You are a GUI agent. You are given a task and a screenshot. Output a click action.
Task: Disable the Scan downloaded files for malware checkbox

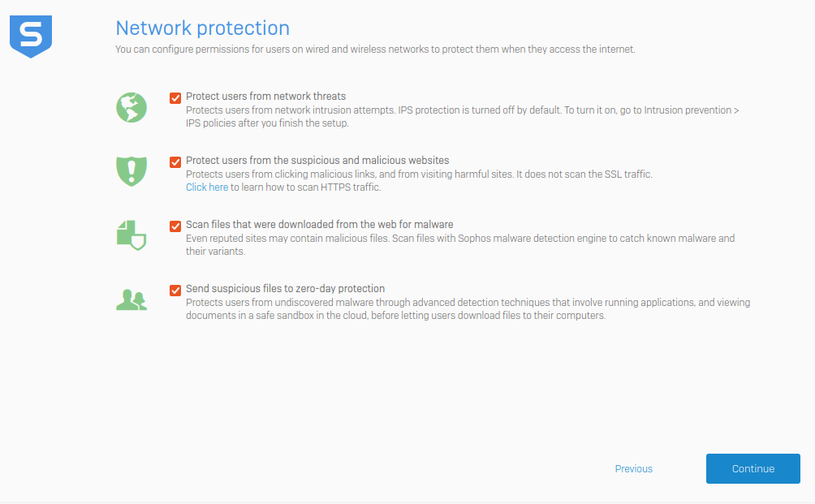click(x=175, y=226)
